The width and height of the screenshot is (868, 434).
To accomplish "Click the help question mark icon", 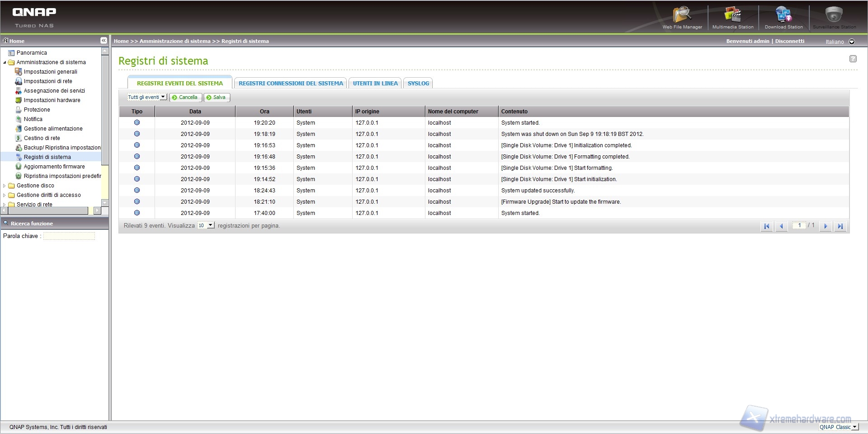I will [853, 59].
